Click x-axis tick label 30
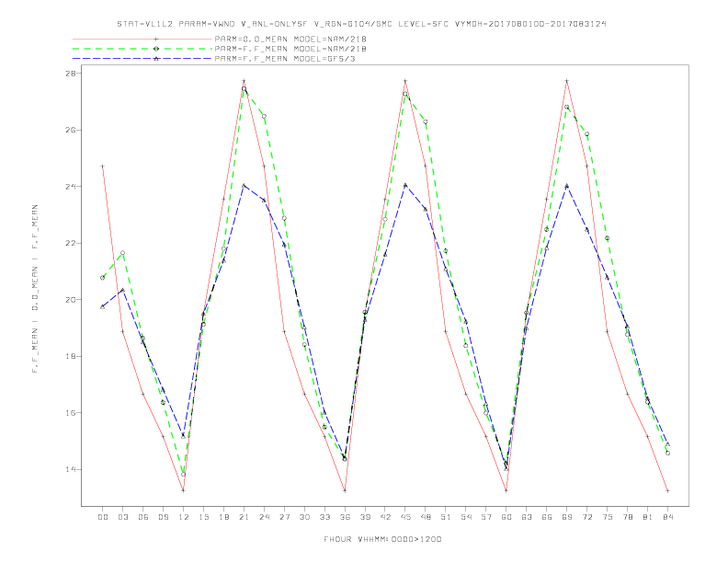This screenshot has height=563, width=728. coord(304,517)
